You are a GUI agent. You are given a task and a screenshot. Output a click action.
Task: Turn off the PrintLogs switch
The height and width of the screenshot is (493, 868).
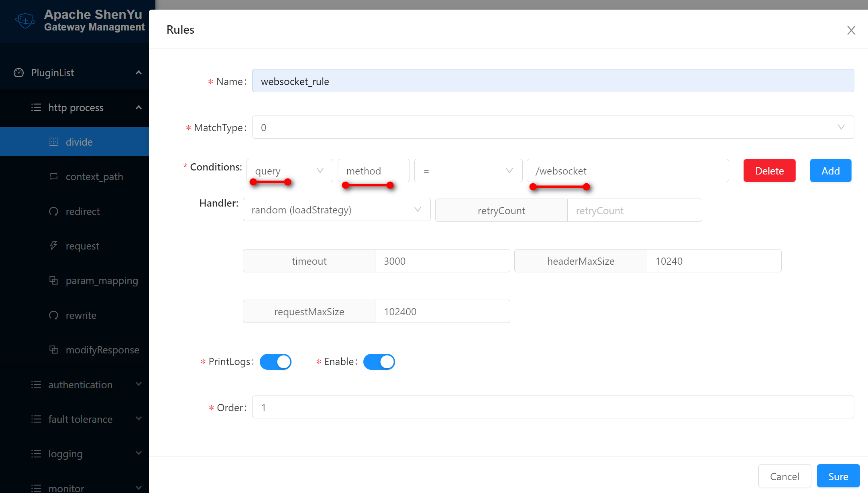coord(275,362)
